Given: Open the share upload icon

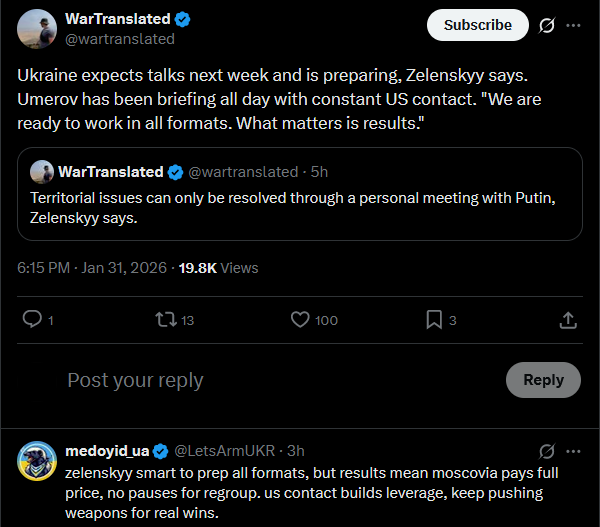Looking at the screenshot, I should [x=568, y=320].
